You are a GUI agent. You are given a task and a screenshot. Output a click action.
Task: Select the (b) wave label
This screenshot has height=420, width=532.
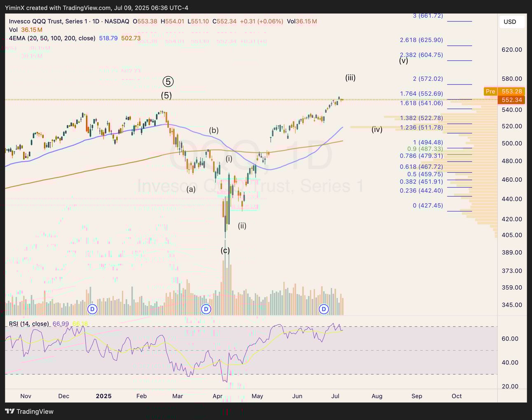[x=214, y=130]
